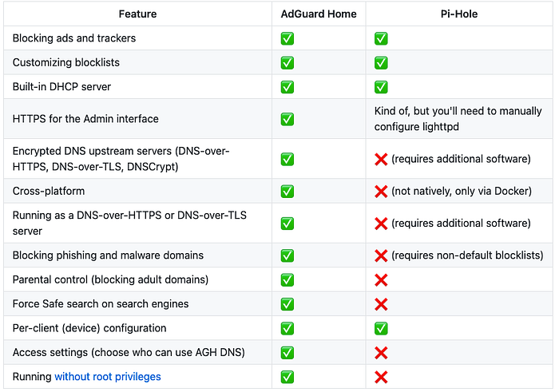Viewport: 559px width, 392px height.
Task: Click Pi-Hole checkmark for Per-client configuration
Action: pos(381,329)
